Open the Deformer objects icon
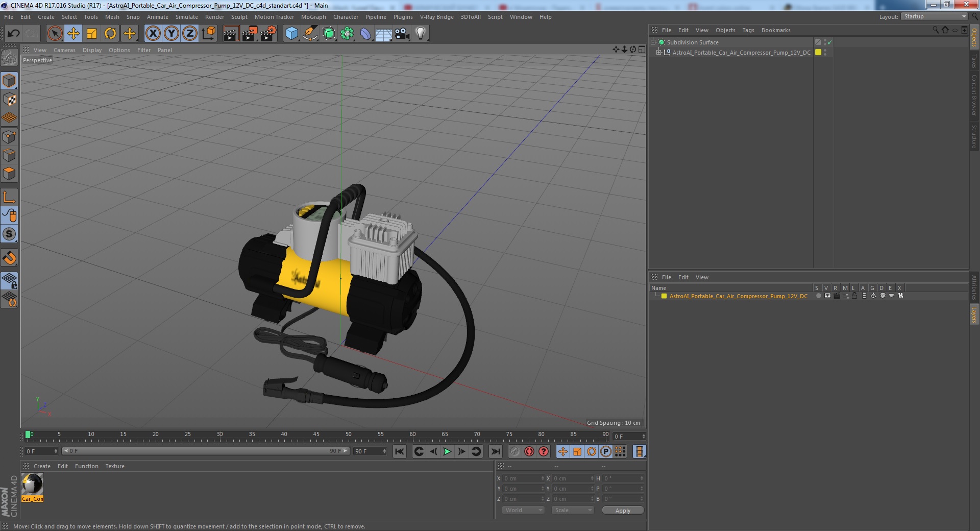 pos(365,34)
